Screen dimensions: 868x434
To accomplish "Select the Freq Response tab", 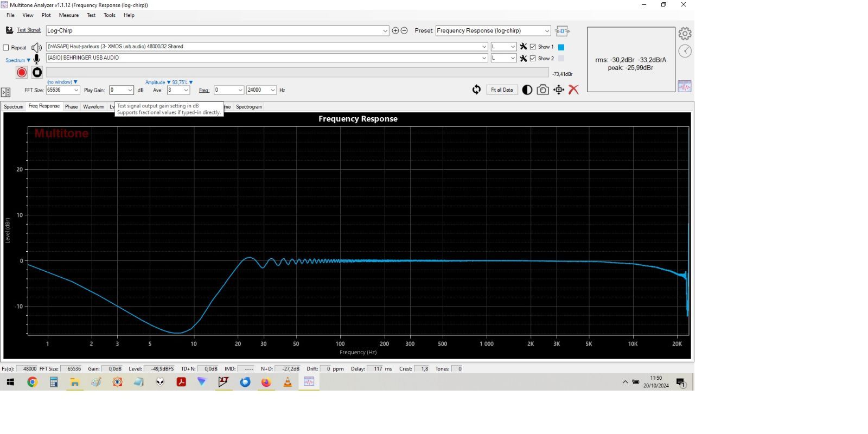I will click(x=44, y=106).
